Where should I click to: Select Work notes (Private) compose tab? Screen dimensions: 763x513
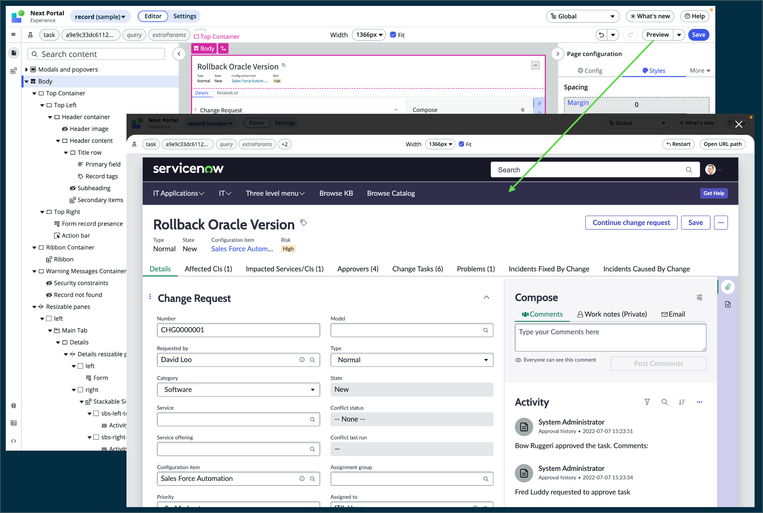tap(612, 314)
